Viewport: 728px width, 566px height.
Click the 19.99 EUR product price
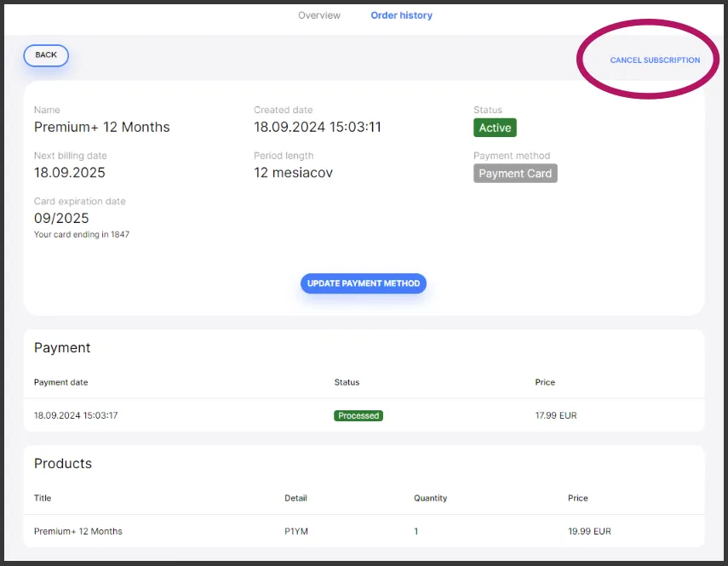(x=589, y=531)
